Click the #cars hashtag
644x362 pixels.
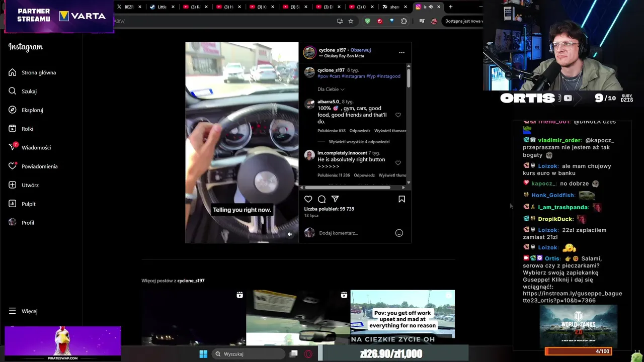[x=335, y=76]
